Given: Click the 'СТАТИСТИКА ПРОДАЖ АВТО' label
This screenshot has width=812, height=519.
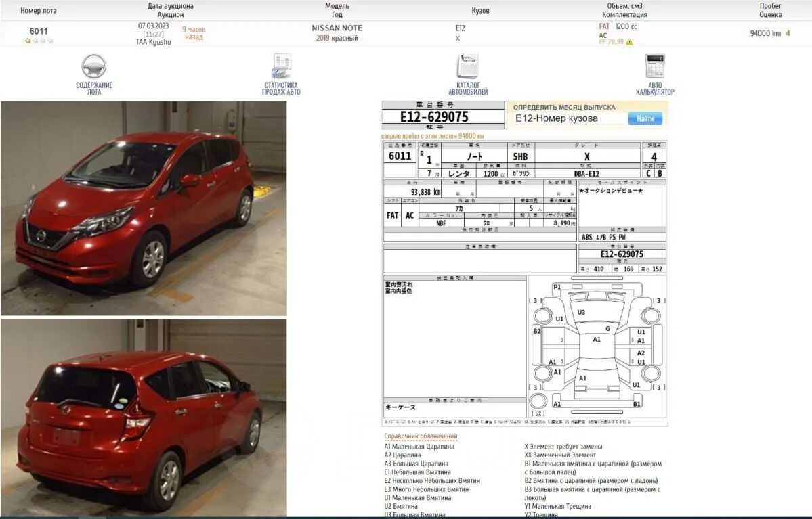Looking at the screenshot, I should pos(281,89).
